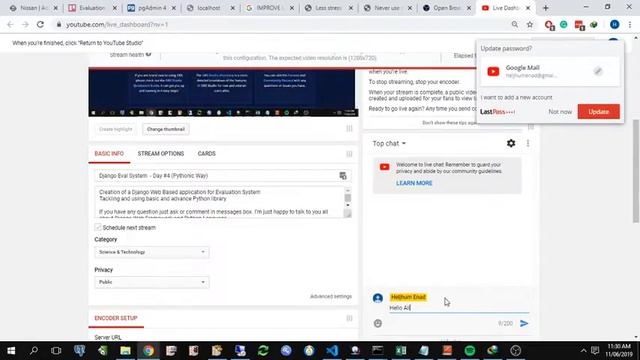Open Advanced settings link
Screen dimensions: 640x360
tap(331, 296)
